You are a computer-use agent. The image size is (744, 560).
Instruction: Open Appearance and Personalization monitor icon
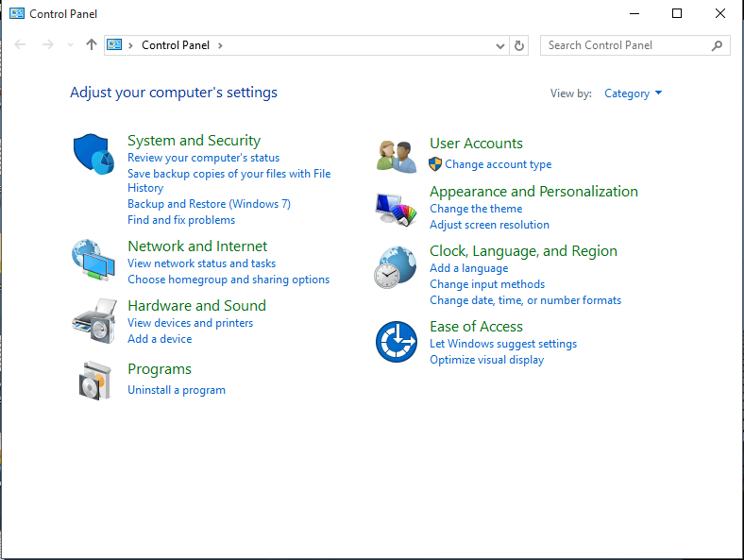click(396, 209)
